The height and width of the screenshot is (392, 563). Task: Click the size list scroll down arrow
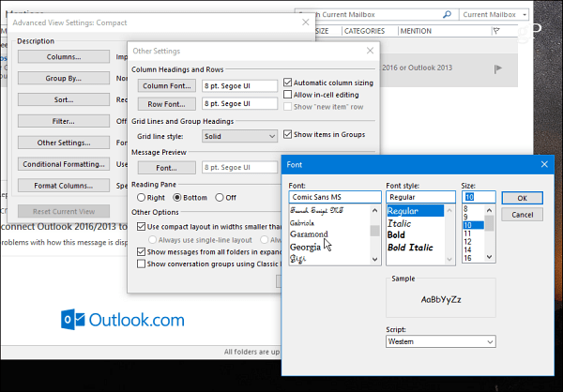pyautogui.click(x=490, y=257)
